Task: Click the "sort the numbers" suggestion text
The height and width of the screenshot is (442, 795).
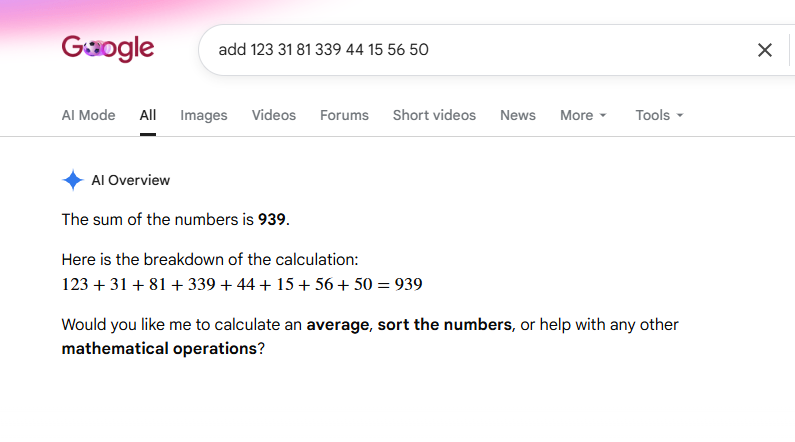Action: (x=445, y=324)
